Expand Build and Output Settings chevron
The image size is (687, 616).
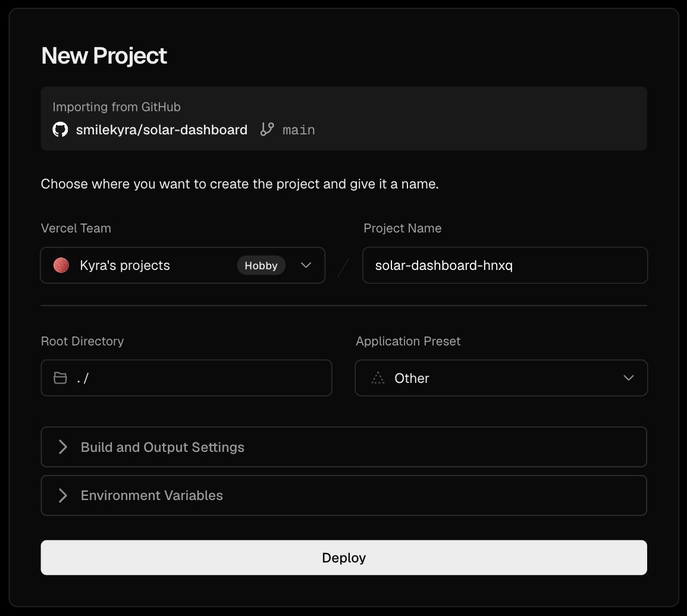pyautogui.click(x=63, y=447)
